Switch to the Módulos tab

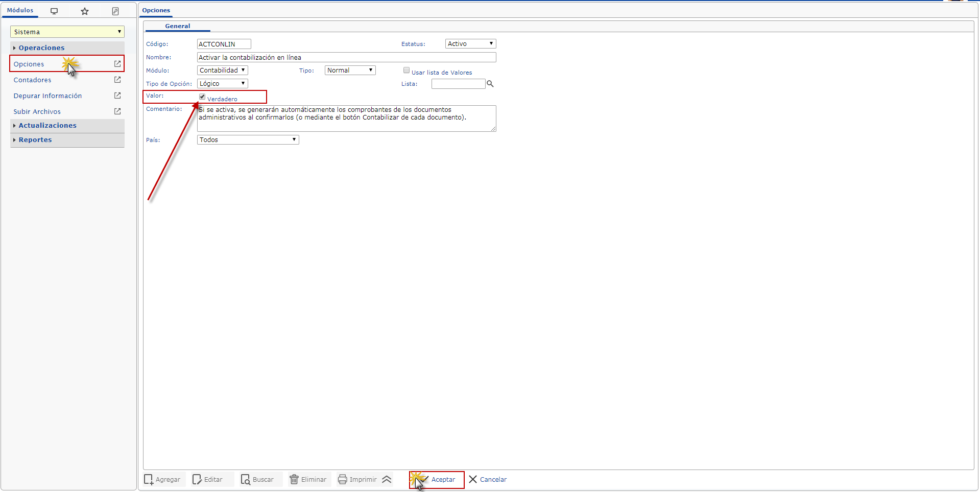pyautogui.click(x=20, y=10)
